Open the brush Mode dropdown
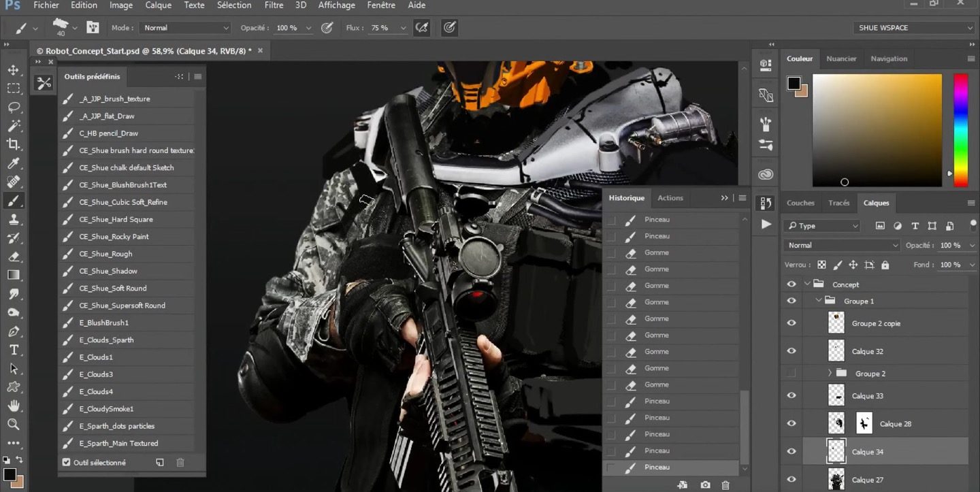Image resolution: width=980 pixels, height=492 pixels. [186, 28]
